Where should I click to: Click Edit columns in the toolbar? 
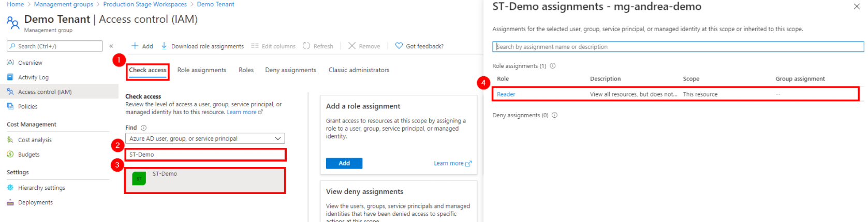273,46
